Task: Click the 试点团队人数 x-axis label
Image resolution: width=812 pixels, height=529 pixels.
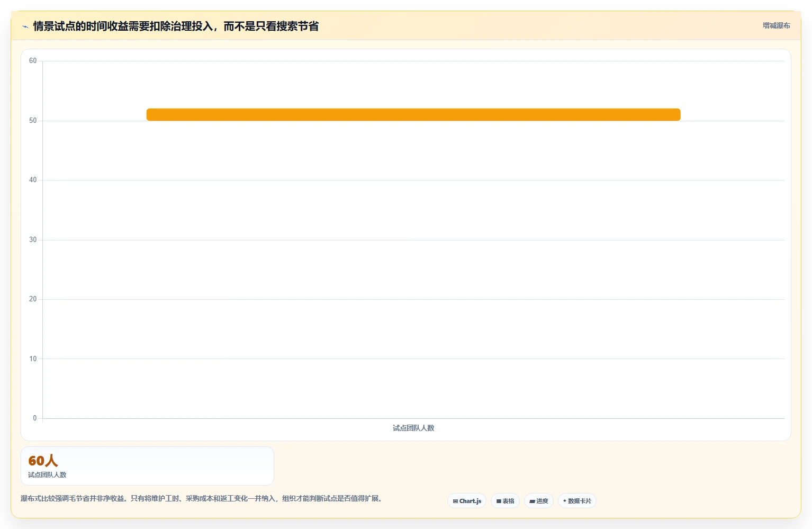Action: coord(413,428)
